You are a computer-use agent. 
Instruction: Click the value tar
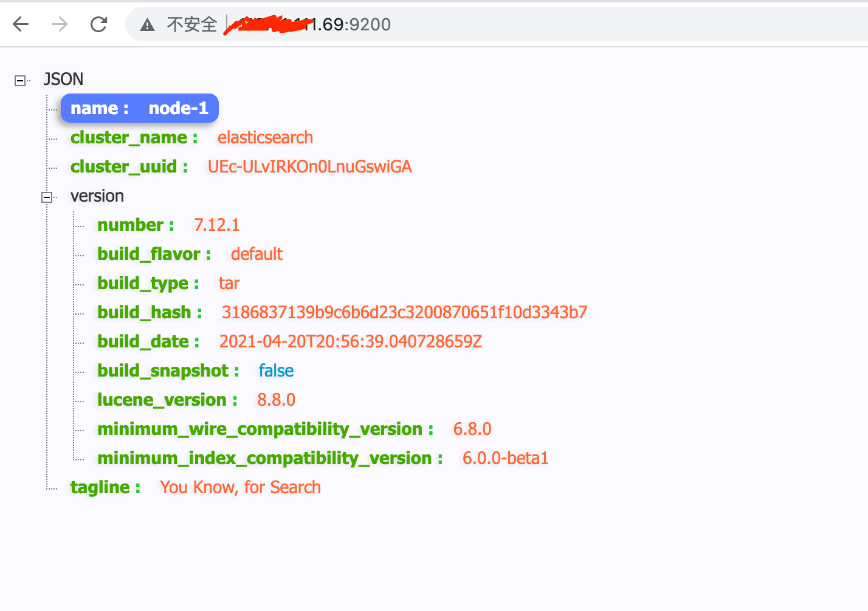coord(229,283)
